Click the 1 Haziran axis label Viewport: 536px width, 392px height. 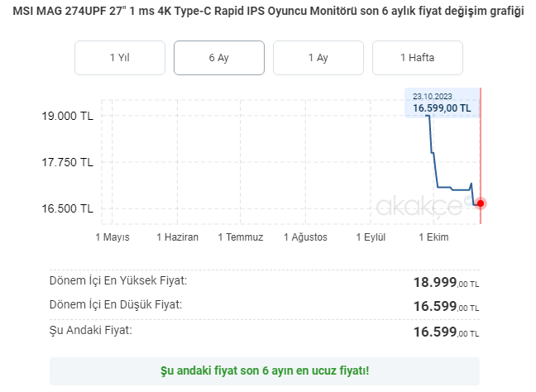(x=177, y=237)
